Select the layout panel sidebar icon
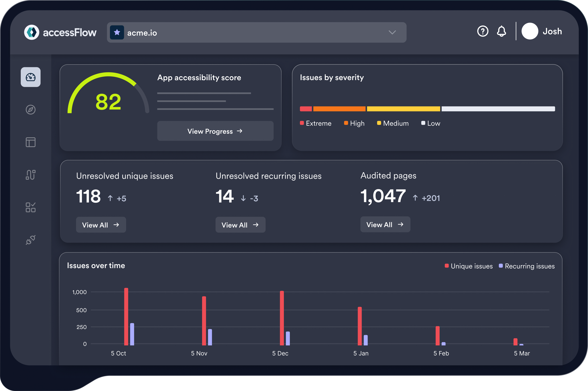Screen dimensions: 588x391 click(30, 142)
